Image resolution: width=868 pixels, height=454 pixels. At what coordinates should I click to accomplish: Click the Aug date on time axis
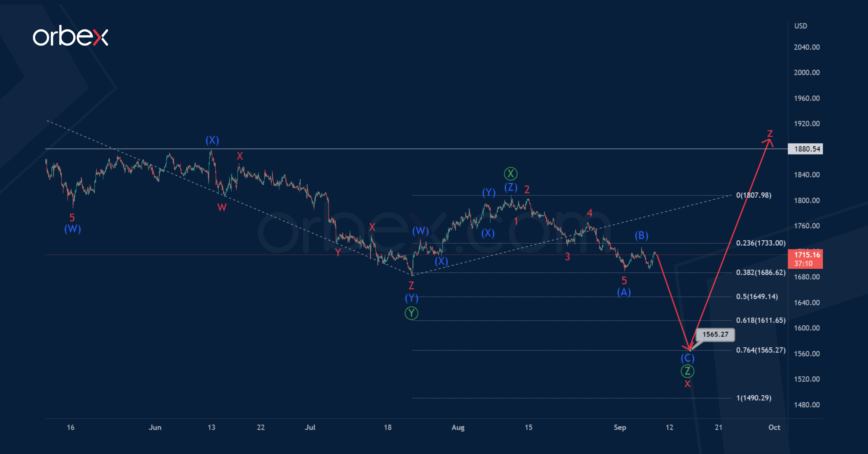coord(458,427)
